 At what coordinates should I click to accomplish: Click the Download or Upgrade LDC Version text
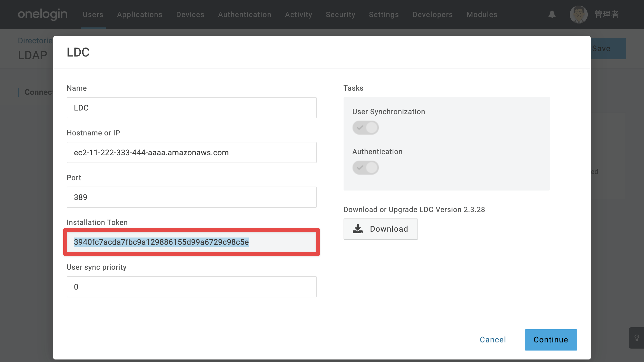414,210
